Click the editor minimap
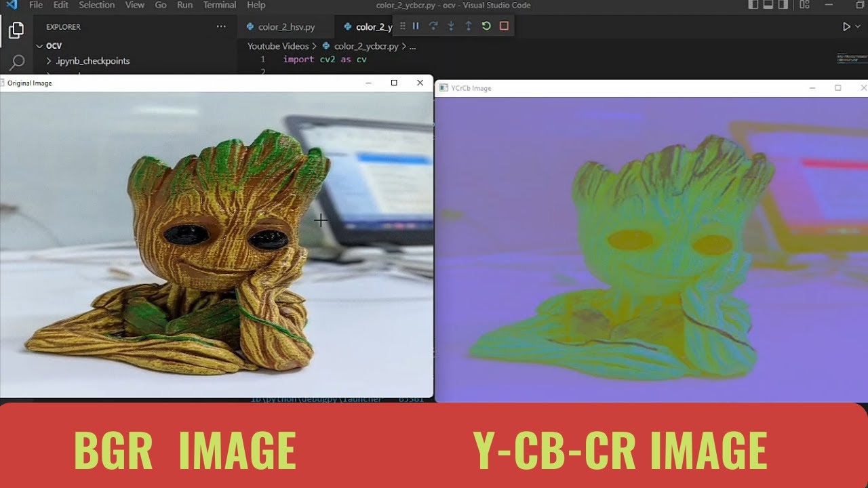This screenshot has width=868, height=488. tap(852, 58)
